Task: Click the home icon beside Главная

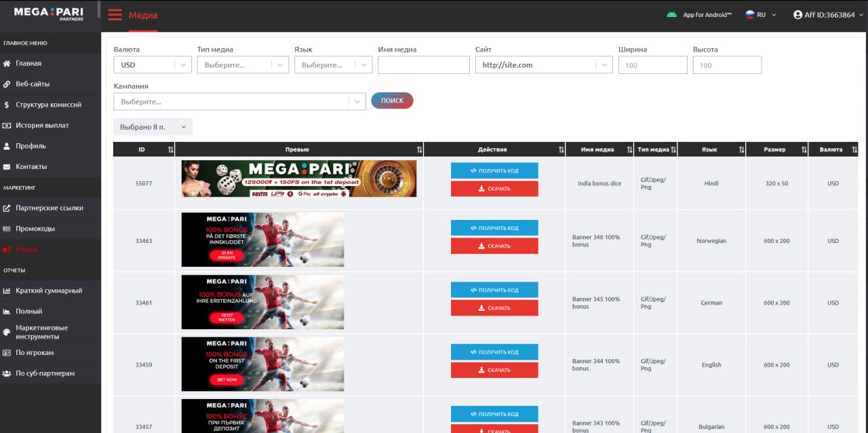Action: [x=7, y=63]
